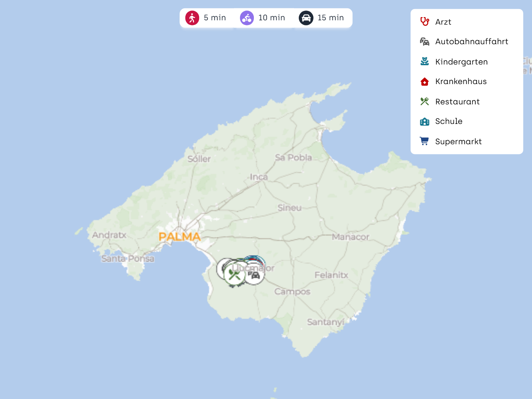Click the Autobahnauffahrt text label
Screen dimensions: 532x399
pos(471,42)
